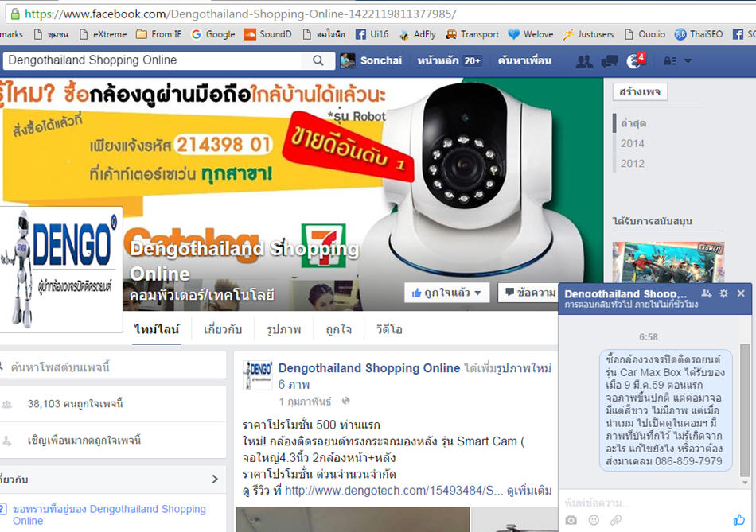
Task: Expand account menu dropdown arrow
Action: coord(688,61)
